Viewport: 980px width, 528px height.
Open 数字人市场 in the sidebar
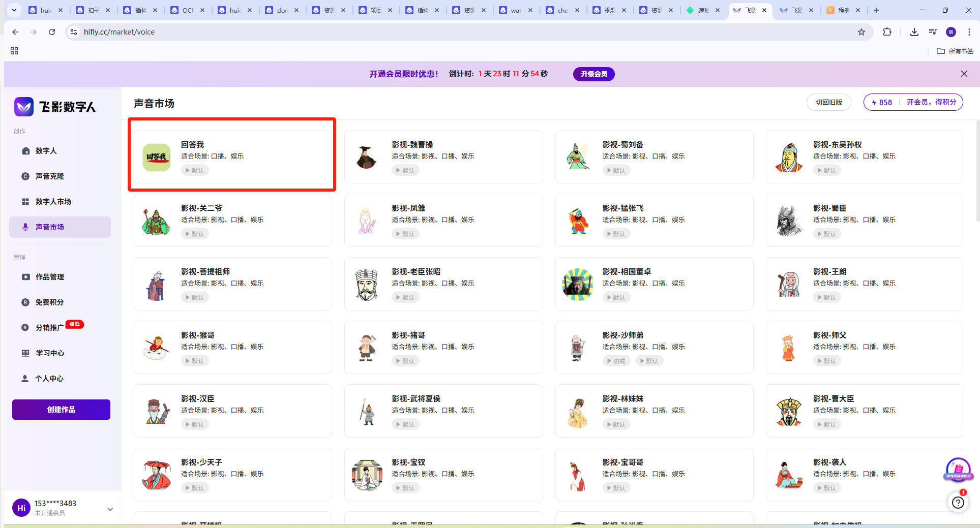click(x=53, y=202)
